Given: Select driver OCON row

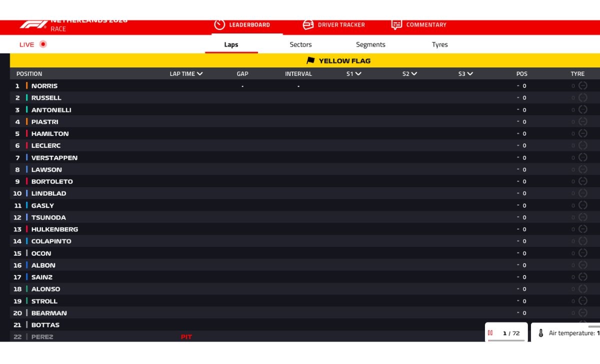Looking at the screenshot, I should (305, 253).
